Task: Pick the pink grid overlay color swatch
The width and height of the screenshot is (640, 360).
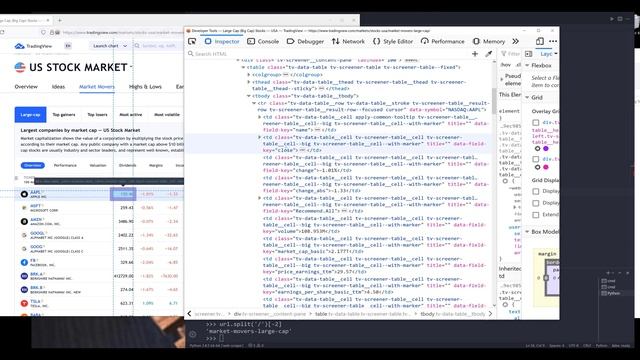Action: 546,167
